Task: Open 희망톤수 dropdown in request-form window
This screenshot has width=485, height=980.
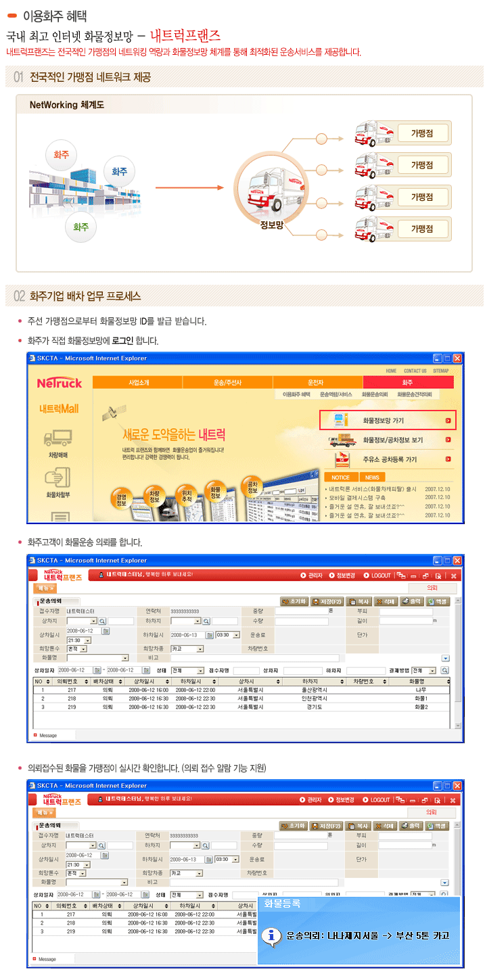Action: [x=76, y=649]
